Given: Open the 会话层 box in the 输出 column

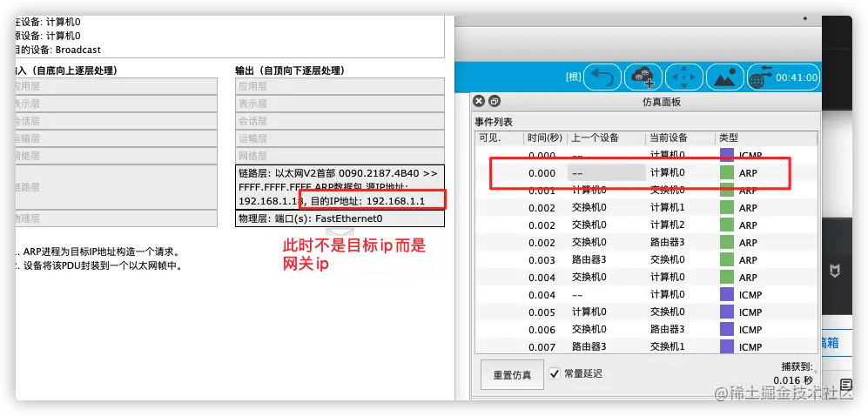Looking at the screenshot, I should 340,121.
